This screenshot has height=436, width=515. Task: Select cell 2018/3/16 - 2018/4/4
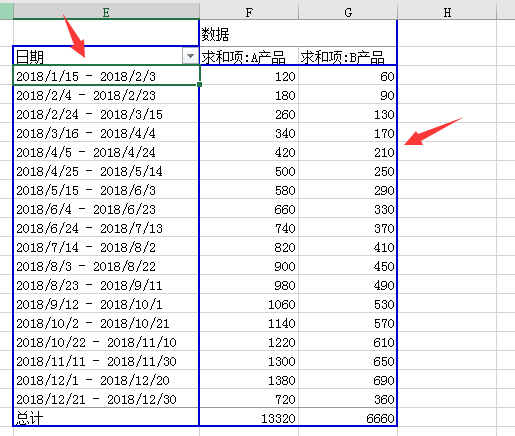(106, 132)
